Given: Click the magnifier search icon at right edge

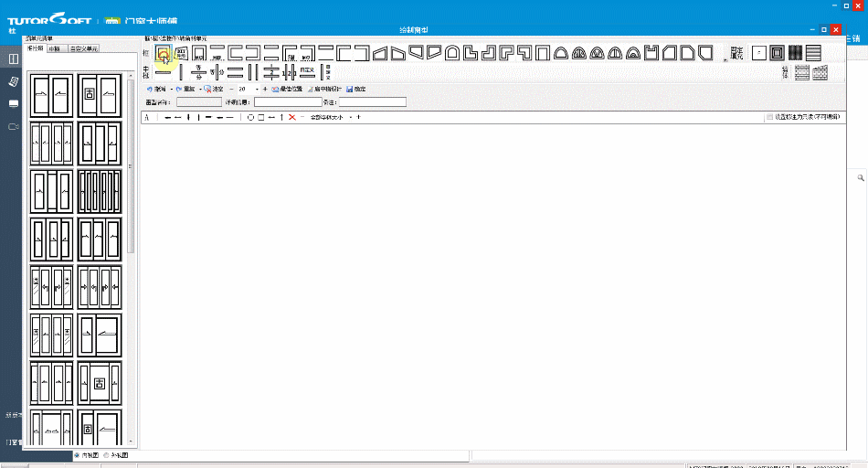Looking at the screenshot, I should point(861,177).
